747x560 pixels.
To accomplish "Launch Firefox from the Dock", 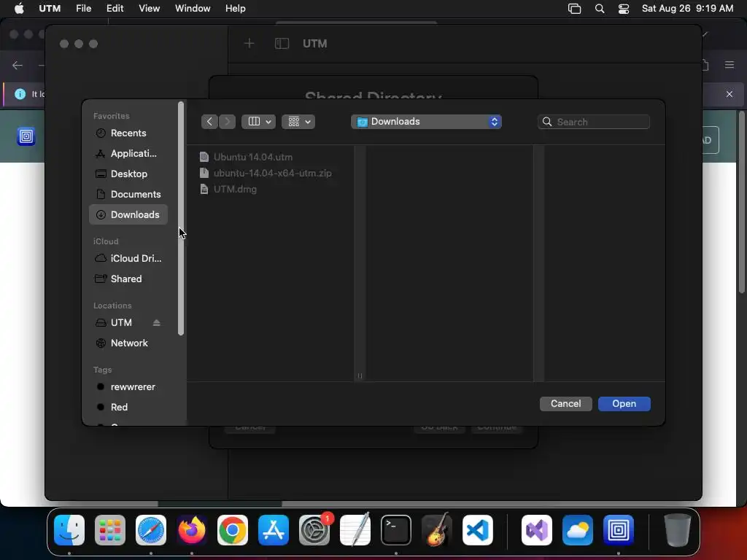I will (192, 530).
